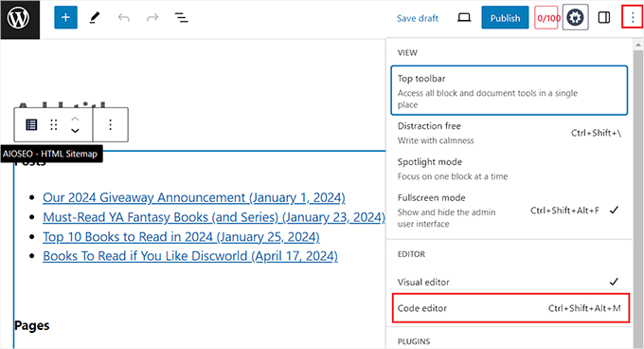Turn on Distraction free mode
This screenshot has width=644, height=349.
click(510, 133)
